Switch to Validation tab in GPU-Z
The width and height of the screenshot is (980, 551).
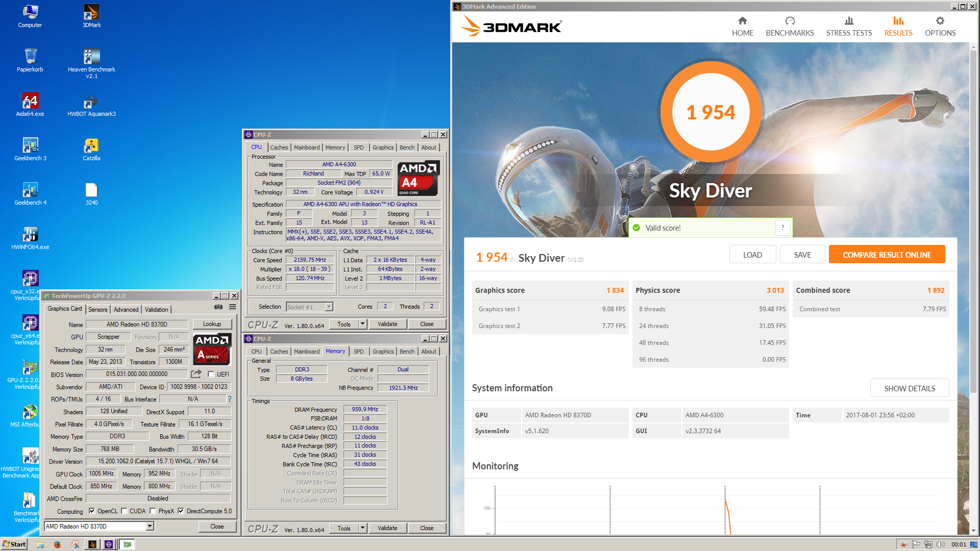156,309
